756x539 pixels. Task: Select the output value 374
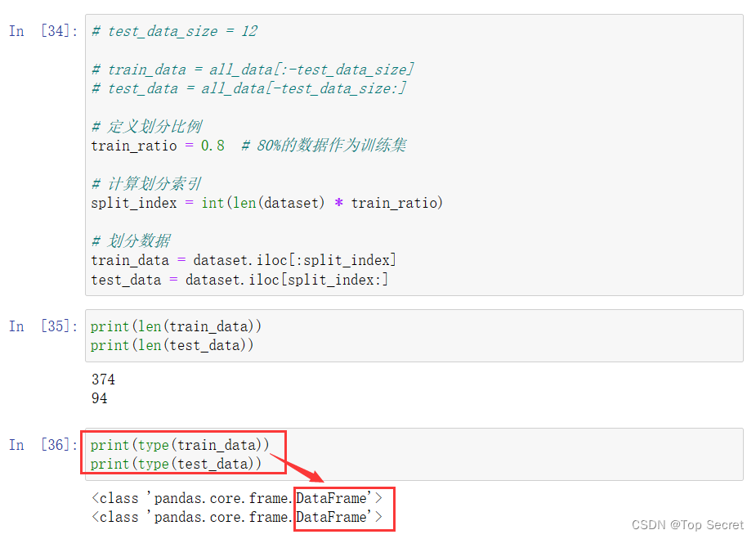103,379
